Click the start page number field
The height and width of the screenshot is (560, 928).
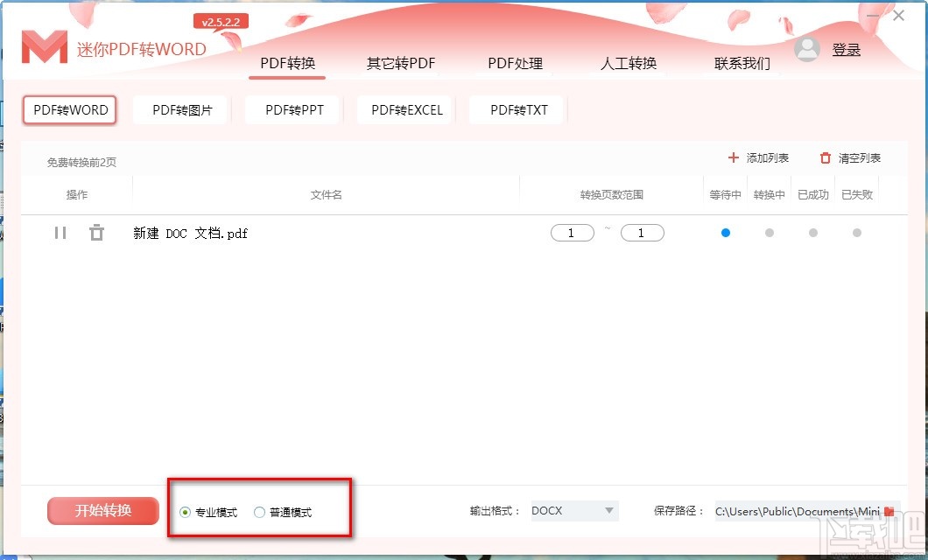(573, 233)
